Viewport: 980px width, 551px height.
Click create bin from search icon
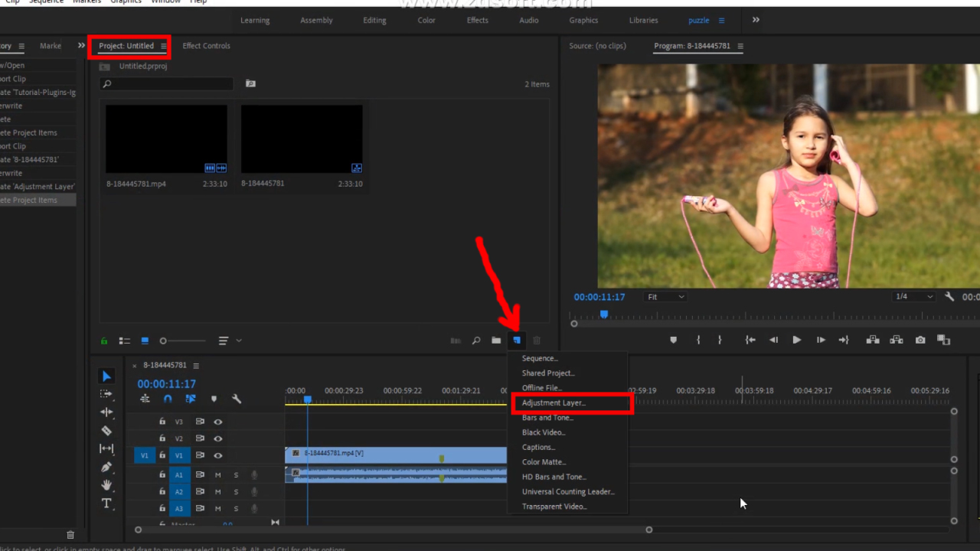[250, 83]
